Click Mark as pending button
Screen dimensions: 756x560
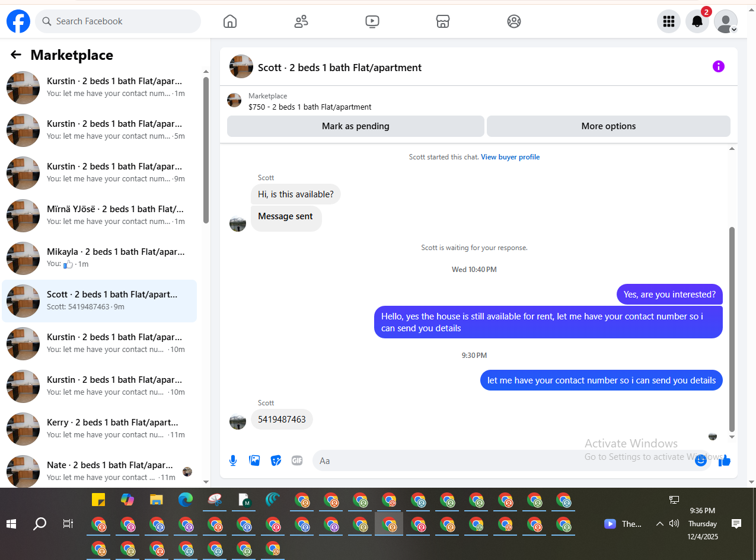click(x=356, y=126)
